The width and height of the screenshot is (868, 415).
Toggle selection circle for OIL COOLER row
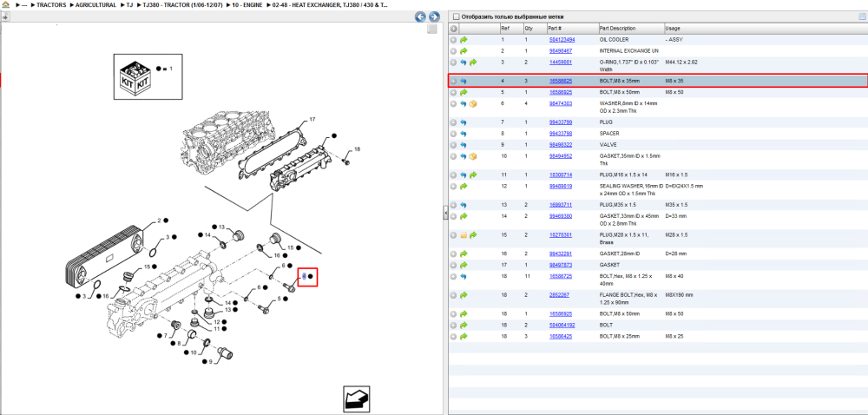tap(454, 40)
